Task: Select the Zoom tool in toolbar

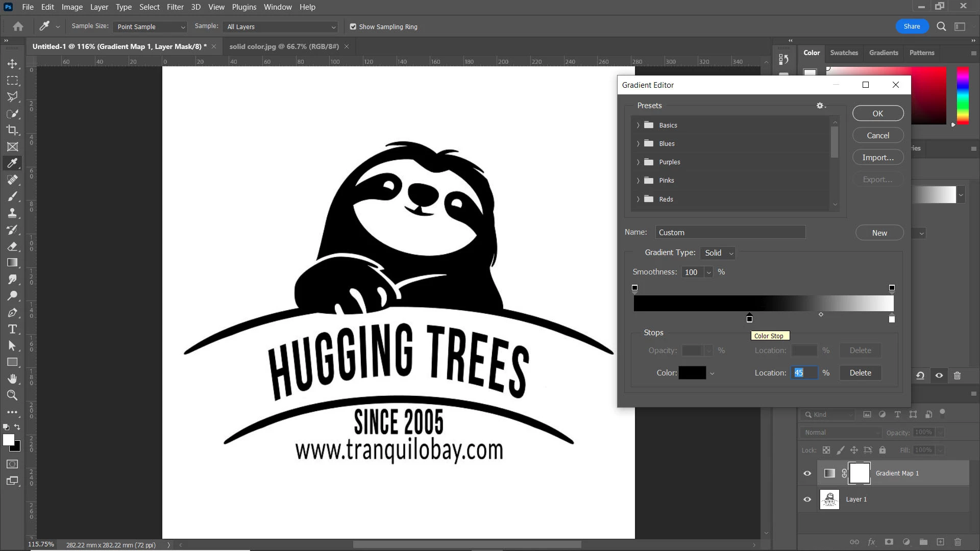Action: [13, 395]
